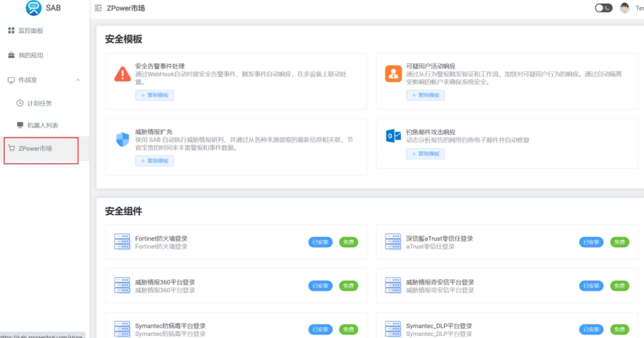The height and width of the screenshot is (338, 644).
Task: Click 已安装 badge for Fortinet防火墙登录
Action: pos(320,242)
